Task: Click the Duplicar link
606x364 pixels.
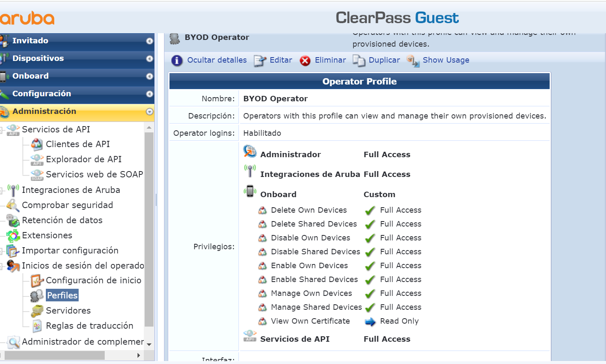Action: [384, 60]
